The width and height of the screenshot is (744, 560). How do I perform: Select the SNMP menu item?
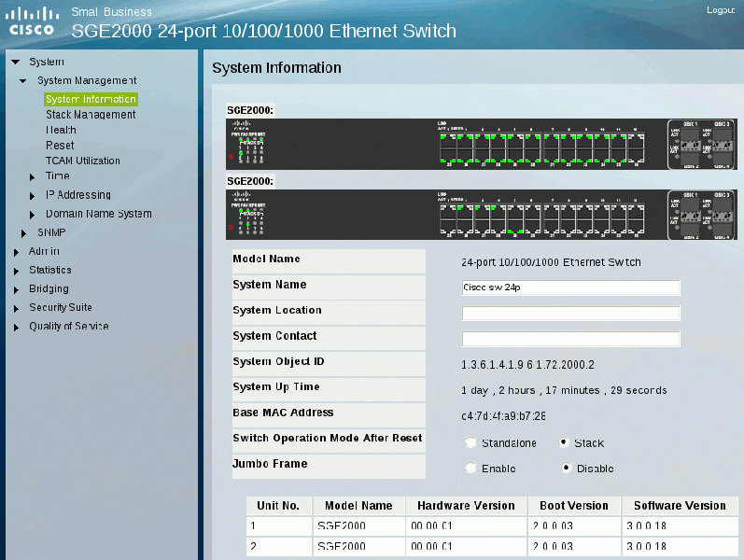pyautogui.click(x=51, y=232)
